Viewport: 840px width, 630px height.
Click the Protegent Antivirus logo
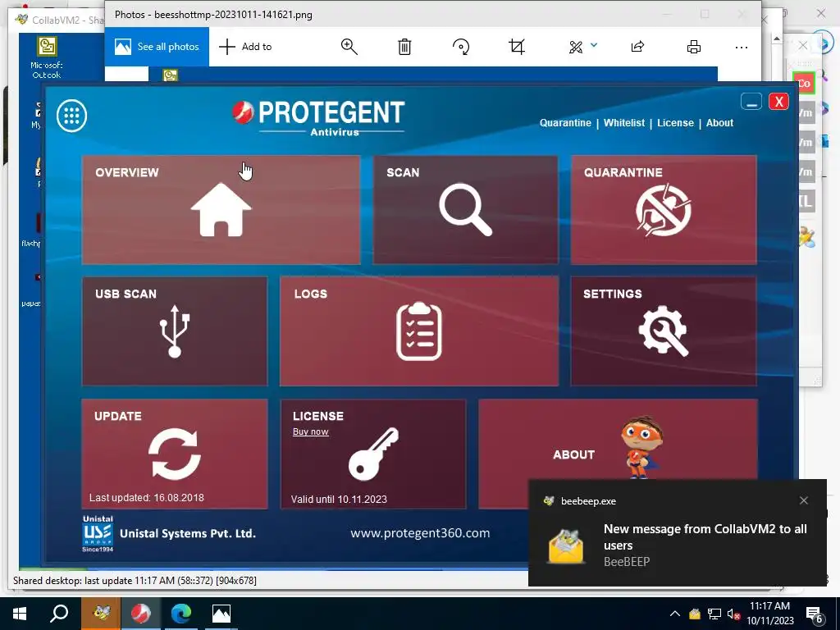(x=319, y=117)
